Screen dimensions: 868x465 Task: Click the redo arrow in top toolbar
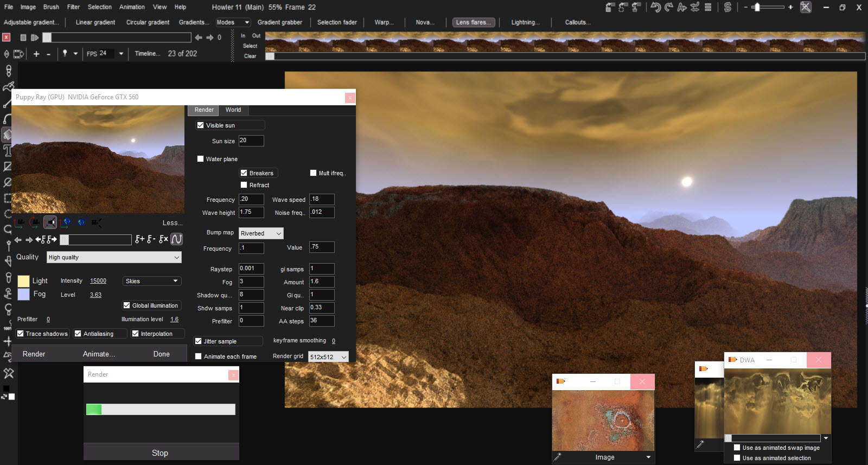coord(669,7)
